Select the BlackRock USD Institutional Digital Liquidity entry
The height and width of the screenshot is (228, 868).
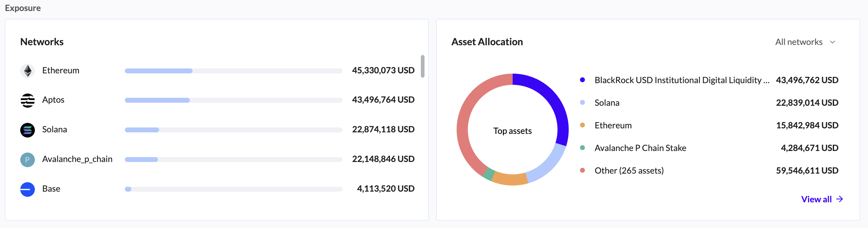pos(681,80)
